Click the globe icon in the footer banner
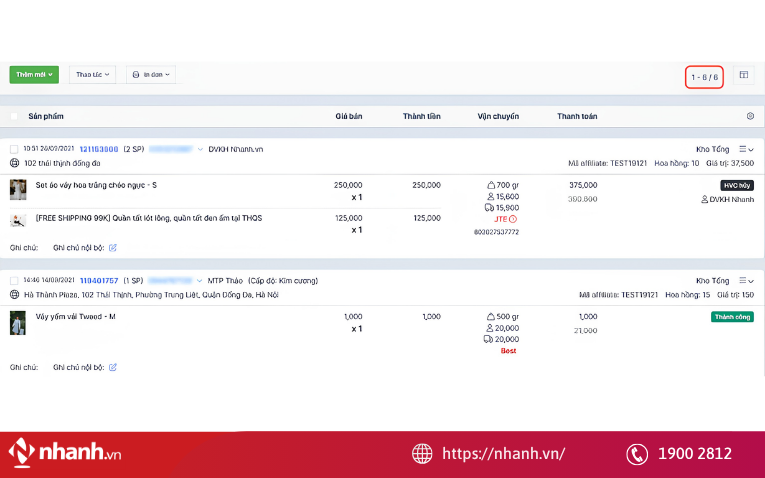765x478 pixels. tap(422, 454)
